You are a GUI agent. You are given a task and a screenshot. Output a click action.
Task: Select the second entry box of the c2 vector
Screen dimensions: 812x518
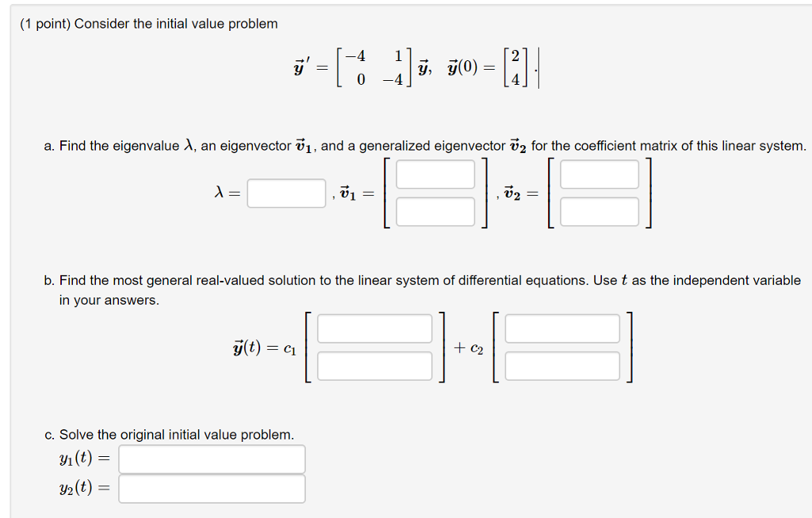click(561, 366)
